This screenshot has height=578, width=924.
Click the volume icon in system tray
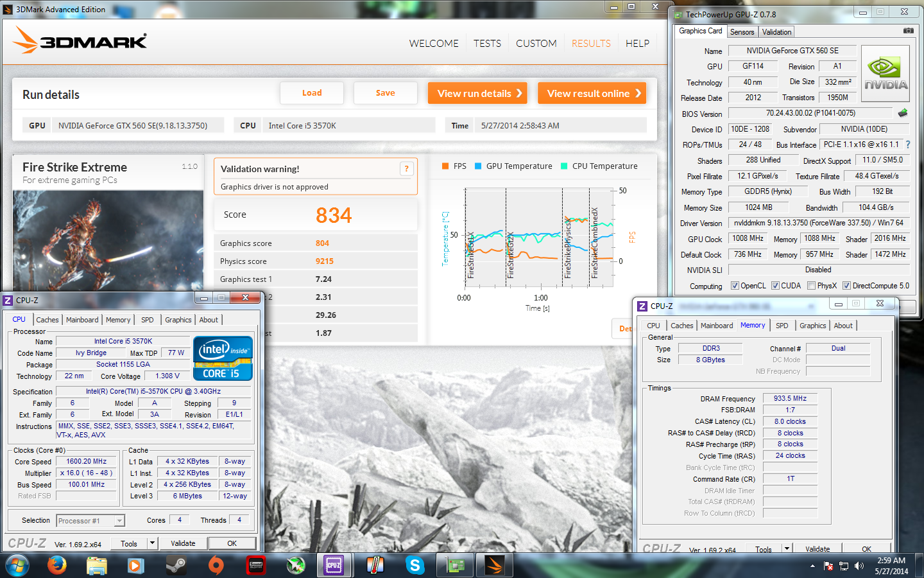[859, 566]
